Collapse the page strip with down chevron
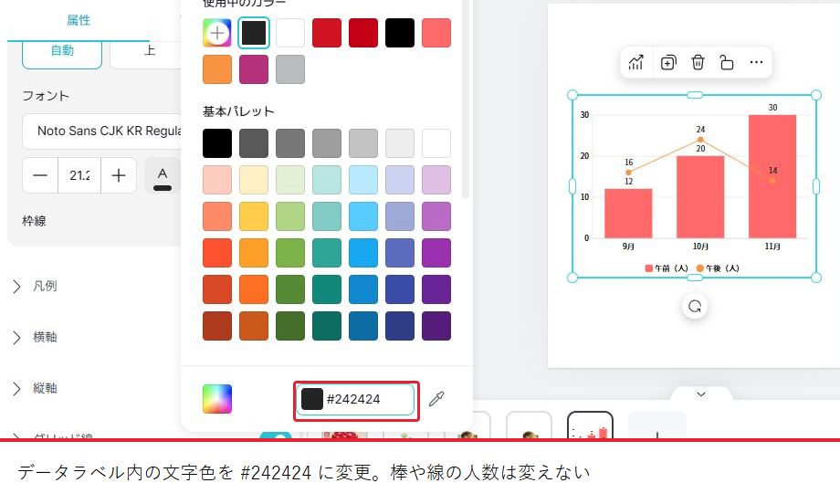Screen dimensions: 840x504 [x=700, y=394]
